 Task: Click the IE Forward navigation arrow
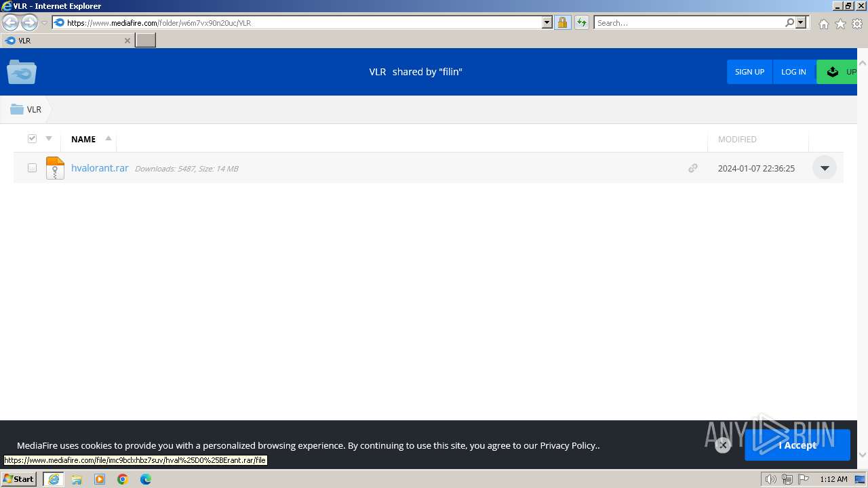29,22
